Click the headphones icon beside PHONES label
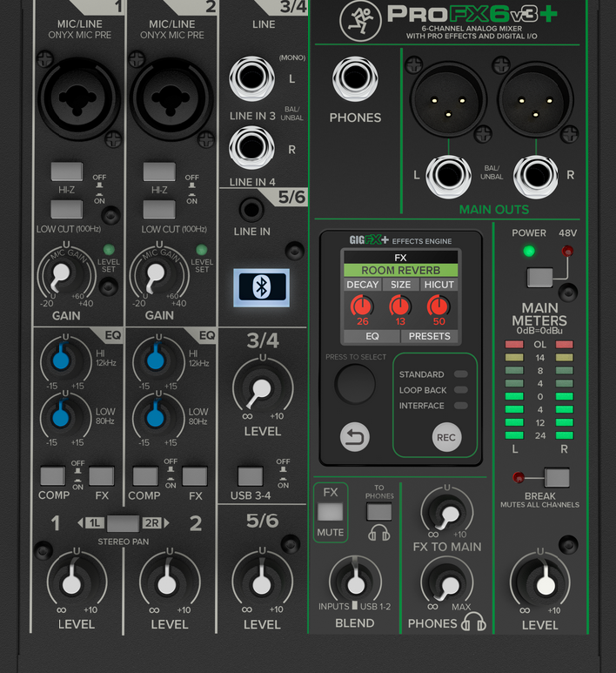 473,622
